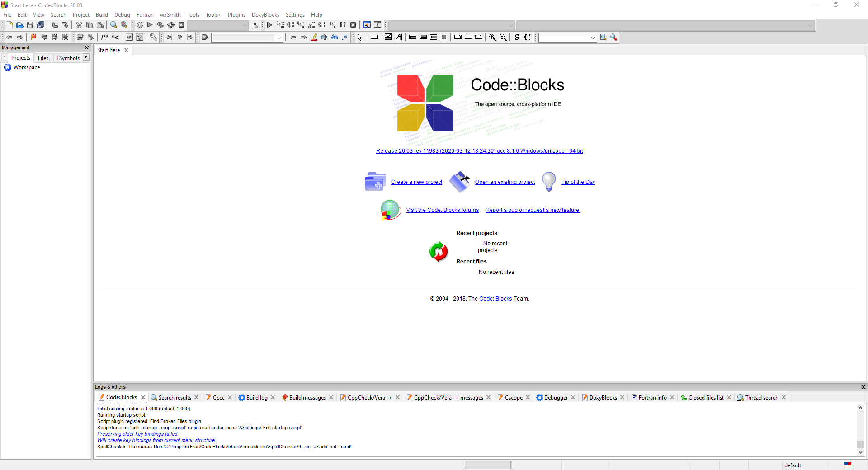Click Report a bug or request link
This screenshot has width=868, height=470.
tap(533, 210)
